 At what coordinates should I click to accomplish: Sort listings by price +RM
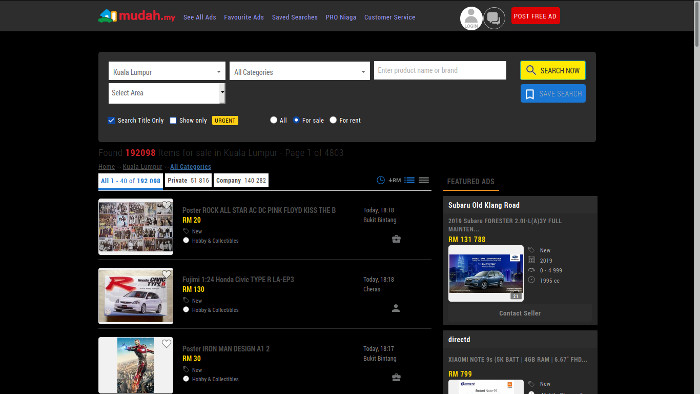coord(395,180)
